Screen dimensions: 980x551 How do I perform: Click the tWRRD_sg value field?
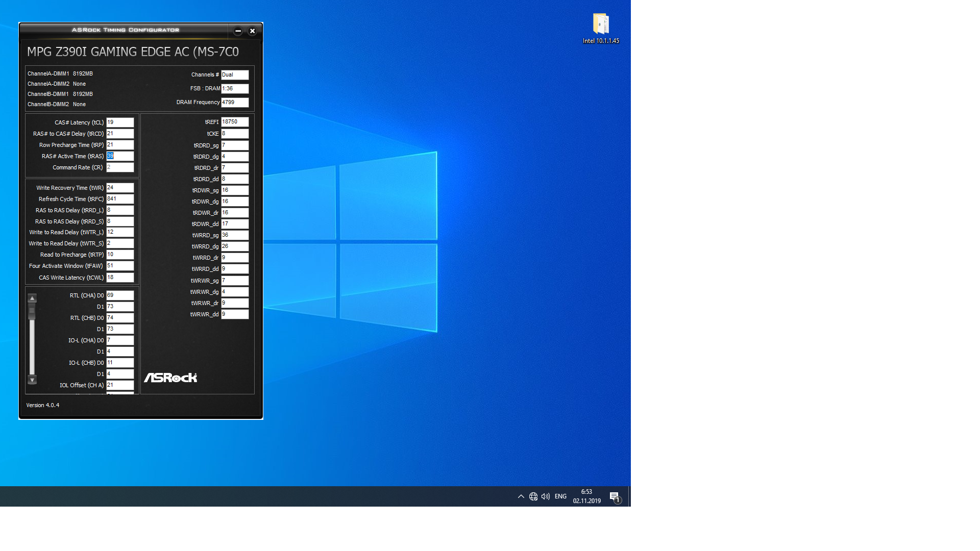[x=235, y=235]
